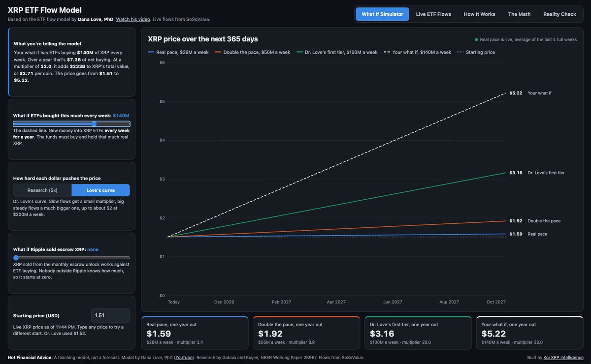Select the Love's curve multiplier option
The image size is (591, 364).
click(100, 190)
